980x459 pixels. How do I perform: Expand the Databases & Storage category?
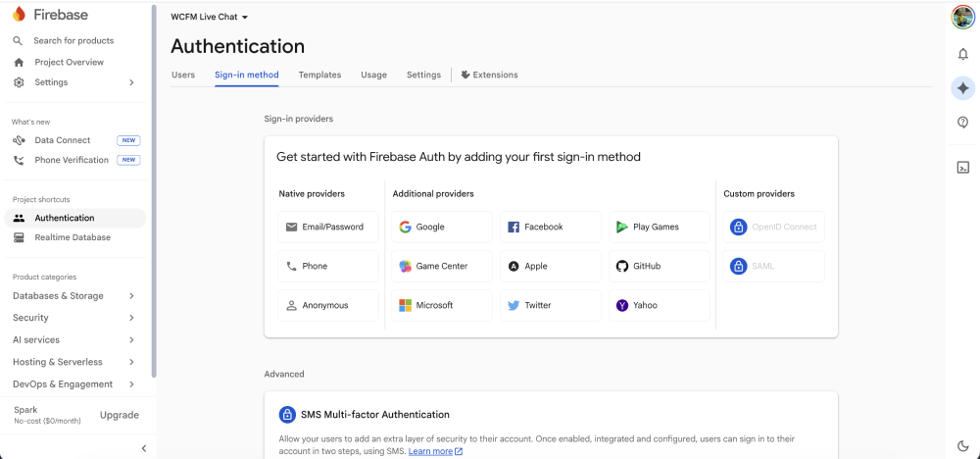pyautogui.click(x=73, y=295)
